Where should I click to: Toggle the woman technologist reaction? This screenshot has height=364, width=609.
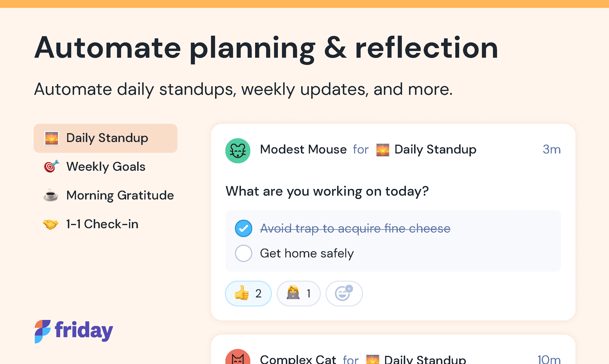tap(298, 293)
